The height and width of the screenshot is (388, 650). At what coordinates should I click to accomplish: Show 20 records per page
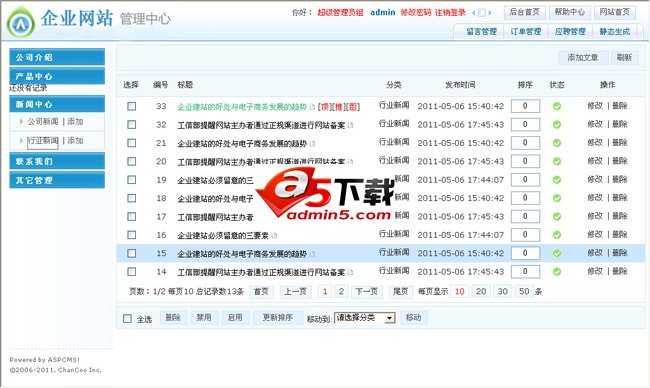tap(481, 291)
